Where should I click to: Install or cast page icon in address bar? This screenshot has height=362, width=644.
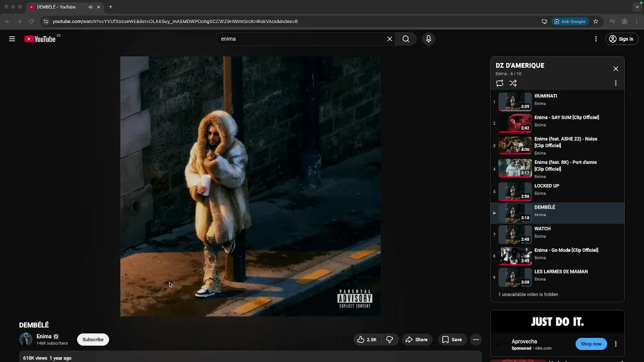(x=544, y=22)
